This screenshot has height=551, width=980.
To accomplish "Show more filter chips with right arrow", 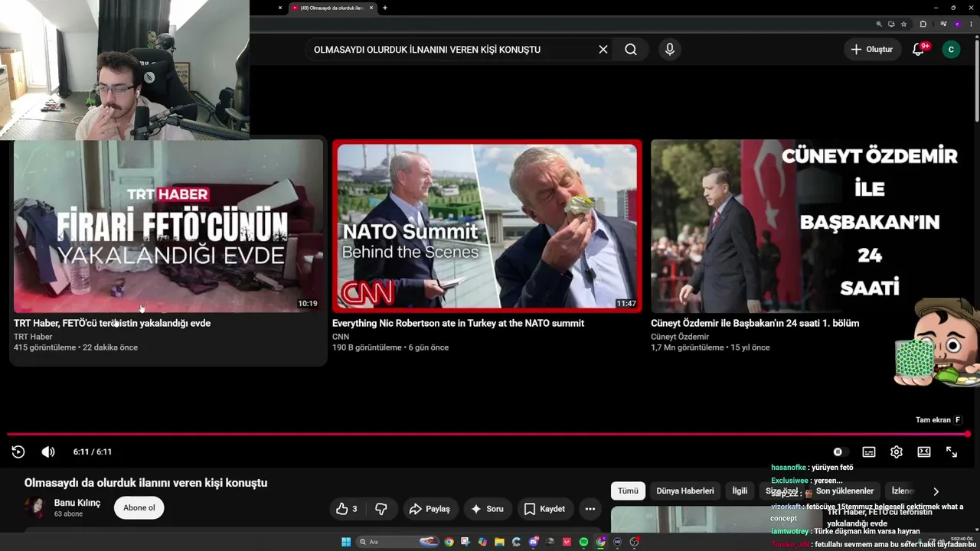I will (x=936, y=491).
